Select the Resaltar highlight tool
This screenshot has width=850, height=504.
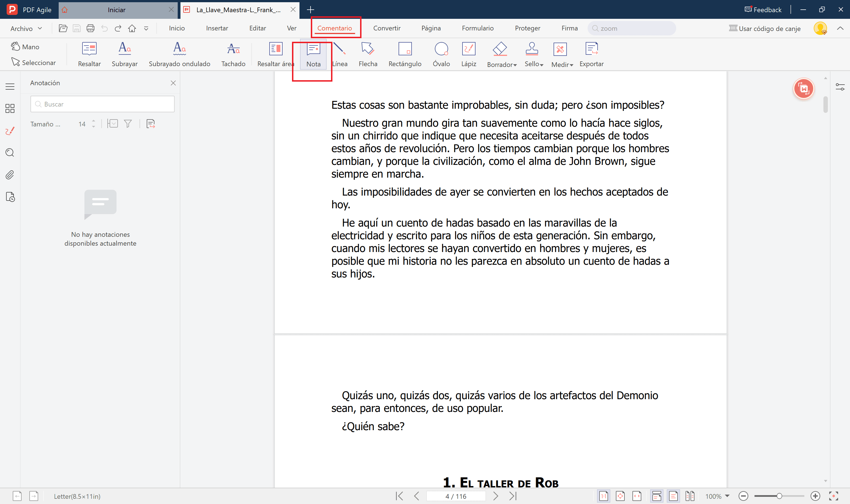pos(89,54)
